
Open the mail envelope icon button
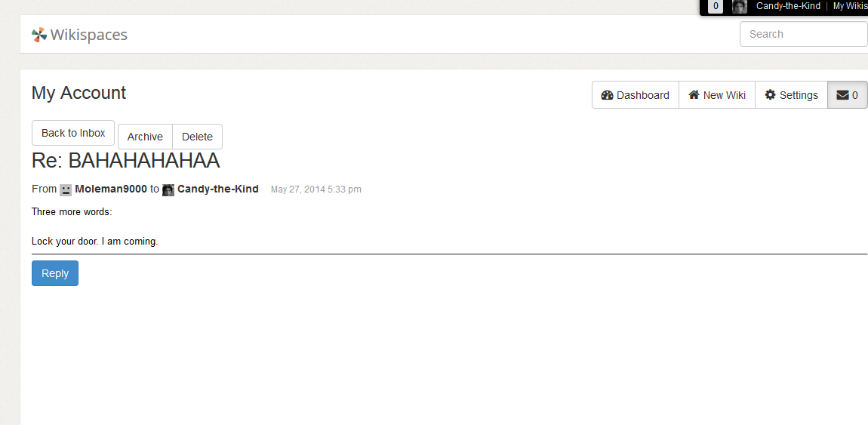(848, 95)
